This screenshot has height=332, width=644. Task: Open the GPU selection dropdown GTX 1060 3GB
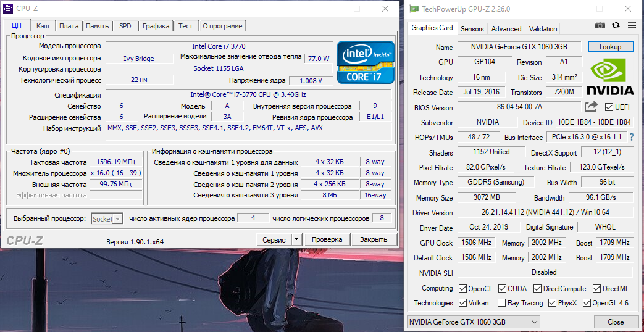coord(473,322)
